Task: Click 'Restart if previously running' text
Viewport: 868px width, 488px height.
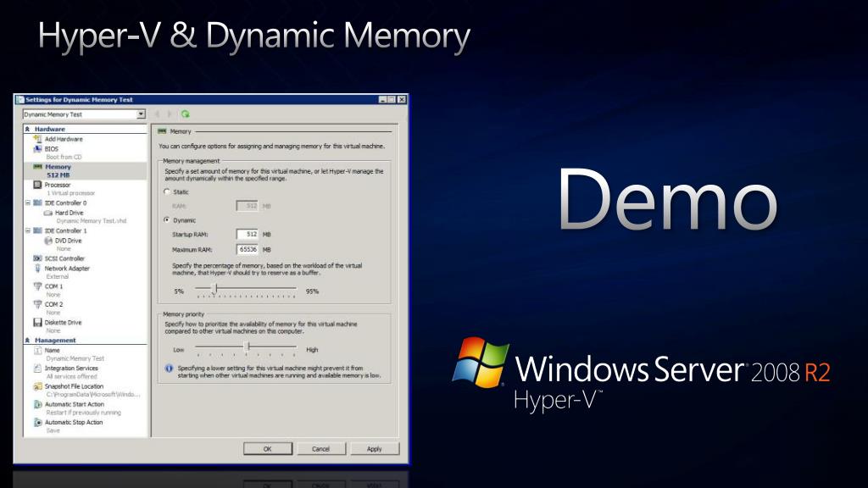Action: 84,413
